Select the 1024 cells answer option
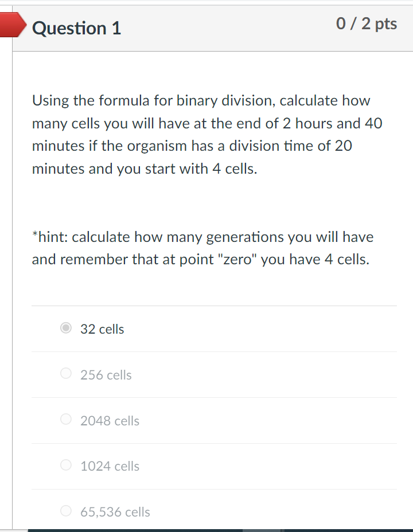The image size is (413, 532). pyautogui.click(x=65, y=465)
